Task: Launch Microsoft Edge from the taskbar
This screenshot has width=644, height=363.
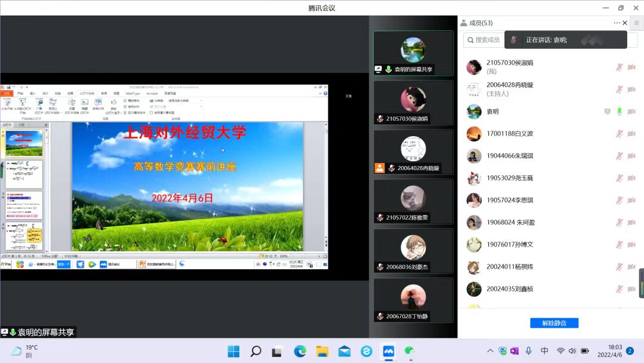Action: point(300,351)
